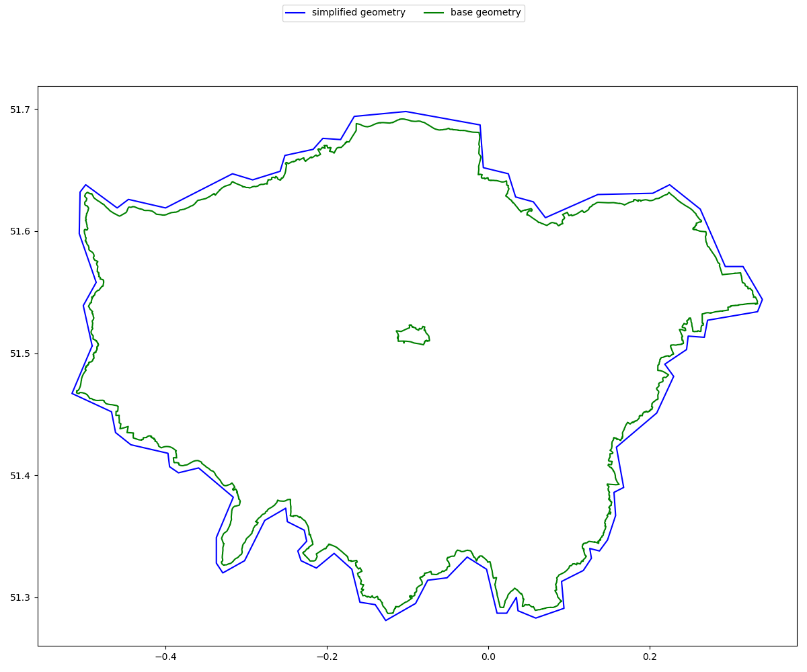The image size is (807, 672).
Task: Click the 51.5 y-axis tick label
Action: coord(20,353)
